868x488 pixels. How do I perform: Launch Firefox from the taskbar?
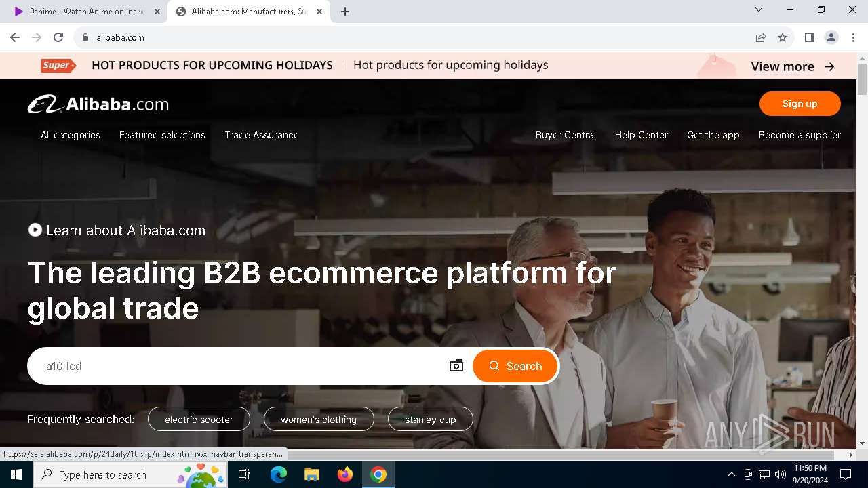(345, 474)
